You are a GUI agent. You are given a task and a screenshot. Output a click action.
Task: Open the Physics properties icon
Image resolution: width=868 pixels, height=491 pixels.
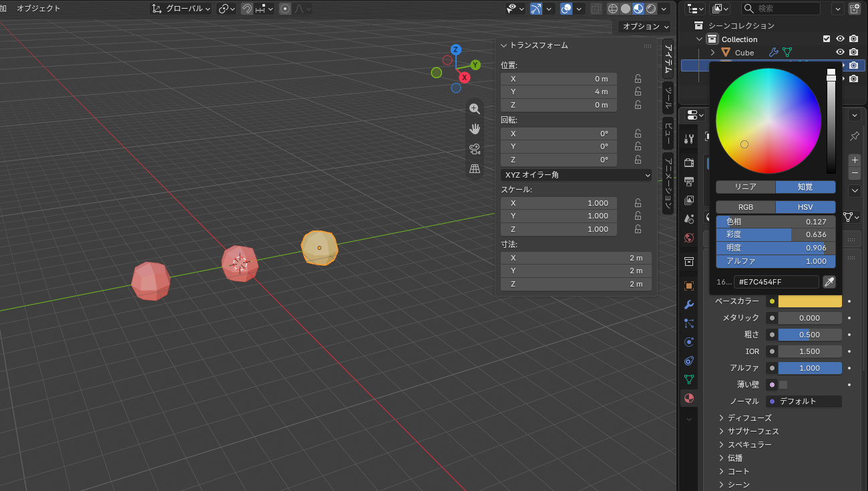pyautogui.click(x=689, y=342)
